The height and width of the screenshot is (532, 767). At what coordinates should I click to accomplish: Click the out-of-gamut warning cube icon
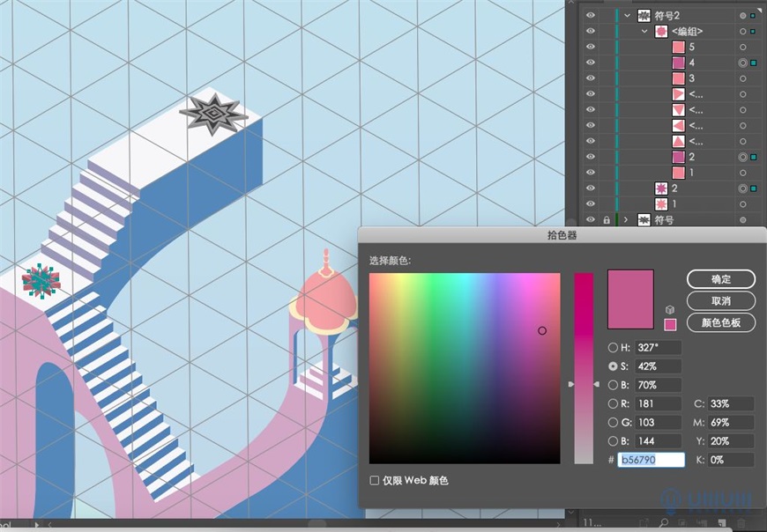tap(670, 309)
